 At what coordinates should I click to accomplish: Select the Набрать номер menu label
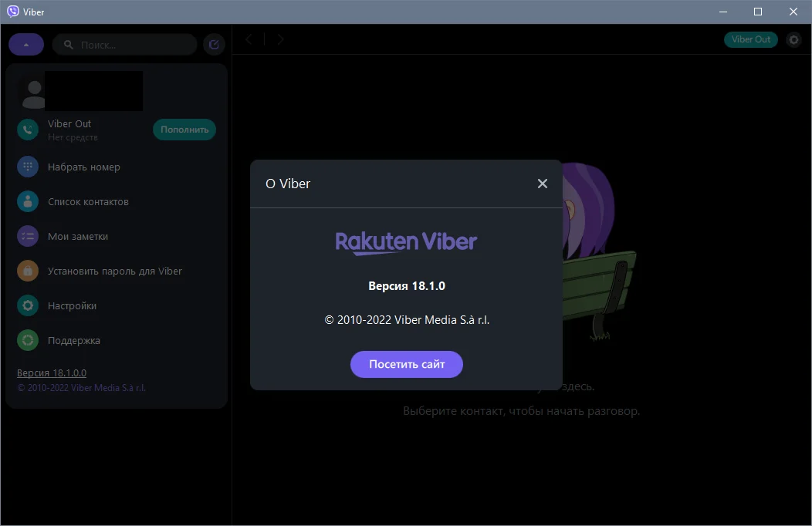[x=84, y=167]
